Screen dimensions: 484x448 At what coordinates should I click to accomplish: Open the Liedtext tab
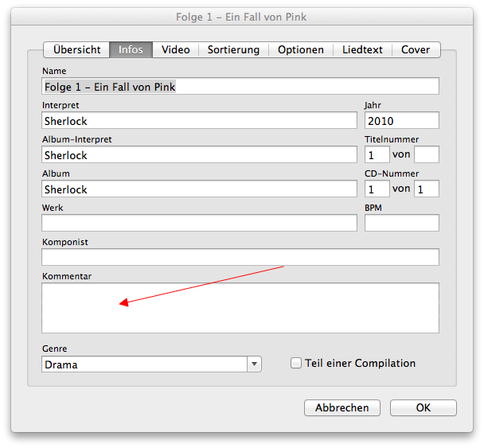pyautogui.click(x=362, y=49)
